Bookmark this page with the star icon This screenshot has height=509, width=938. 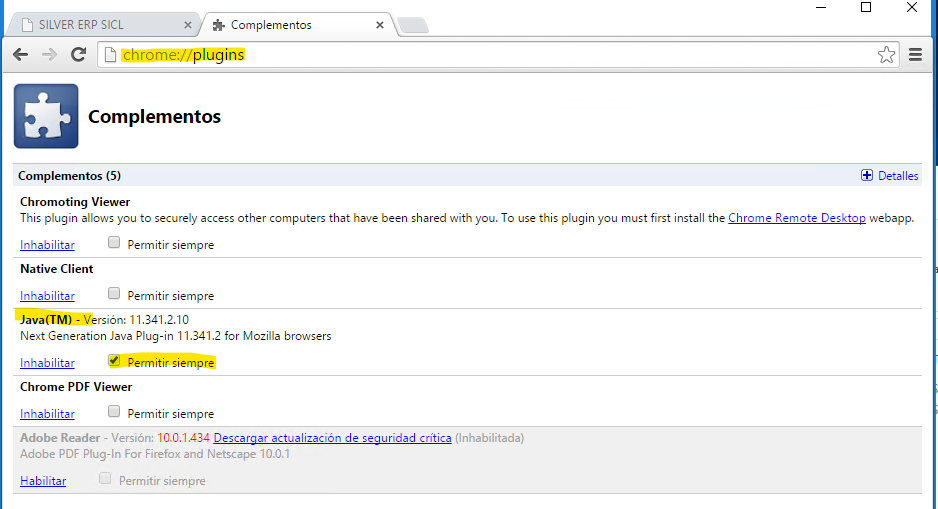click(x=886, y=55)
